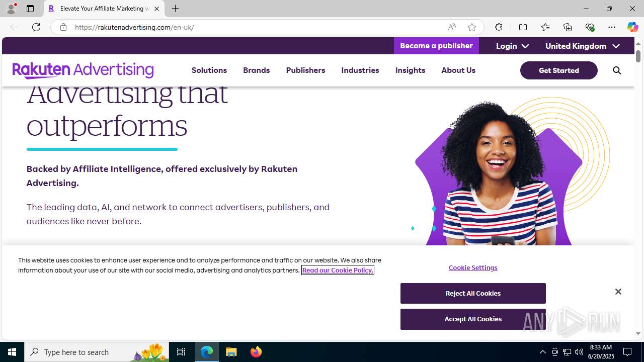644x362 pixels.
Task: Expand the Login dropdown
Action: pos(512,46)
